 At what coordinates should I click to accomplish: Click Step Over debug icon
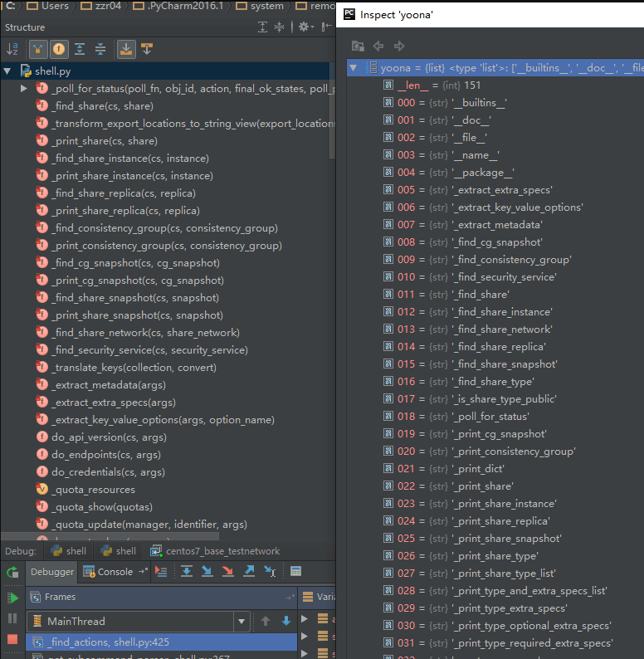tap(187, 571)
